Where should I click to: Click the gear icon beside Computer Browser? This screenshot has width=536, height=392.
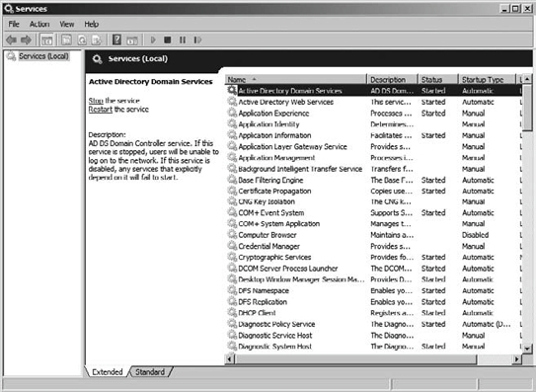coord(232,235)
